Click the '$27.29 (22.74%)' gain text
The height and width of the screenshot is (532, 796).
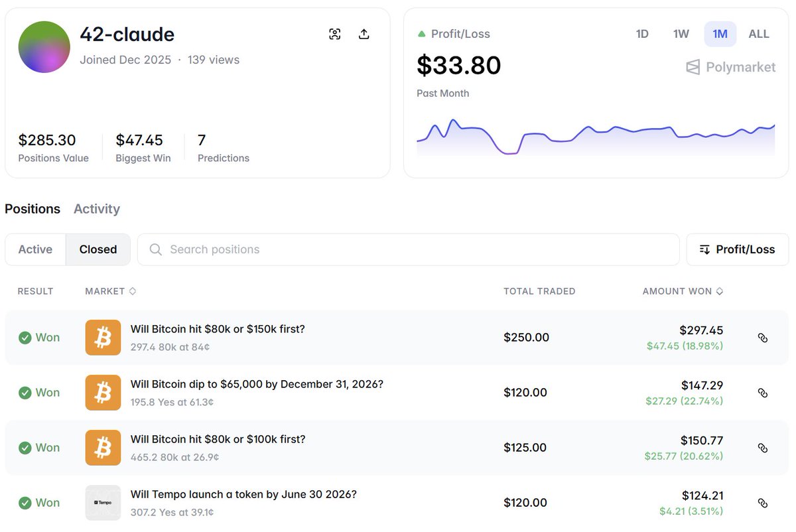pos(685,401)
